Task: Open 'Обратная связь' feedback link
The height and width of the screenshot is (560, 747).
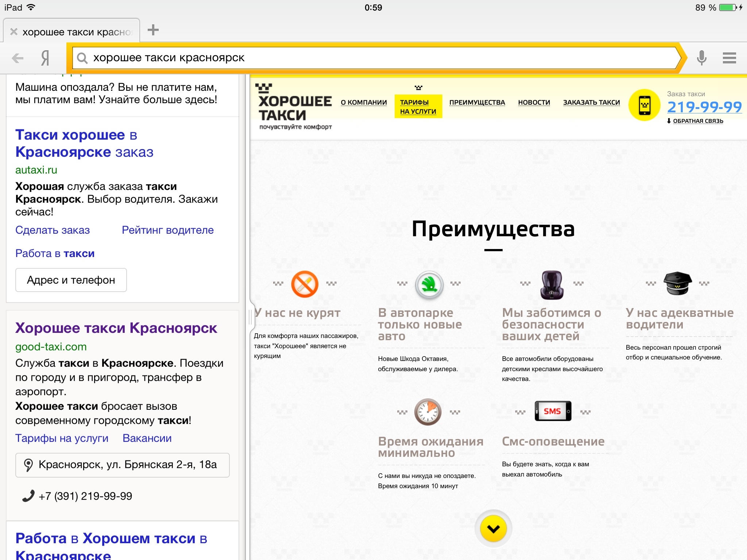Action: point(698,121)
